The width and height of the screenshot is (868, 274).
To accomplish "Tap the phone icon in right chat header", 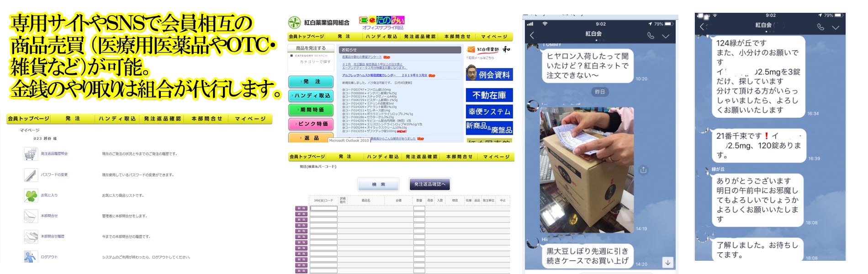I will tap(820, 27).
